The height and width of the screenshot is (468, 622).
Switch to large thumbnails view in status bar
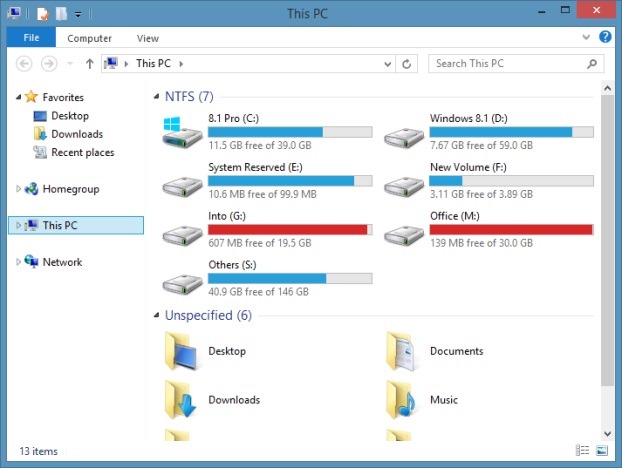pyautogui.click(x=602, y=451)
